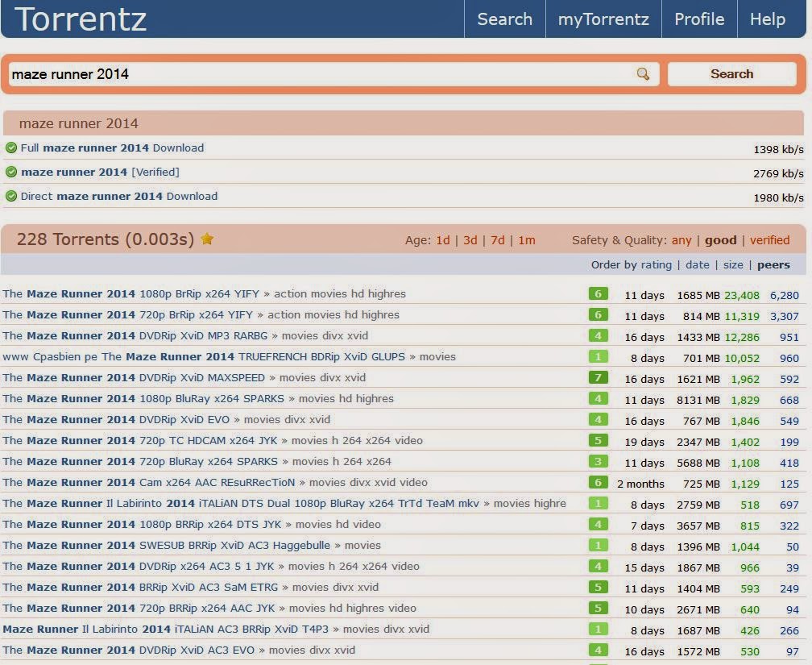
Task: Set Safety & Quality to any
Action: point(681,240)
